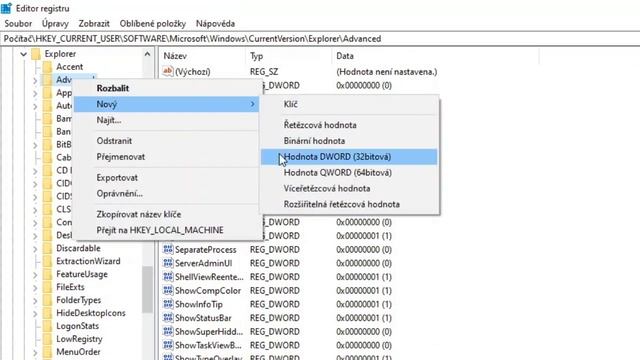Click the Editor registru app icon
The image size is (640, 360).
tap(7, 8)
